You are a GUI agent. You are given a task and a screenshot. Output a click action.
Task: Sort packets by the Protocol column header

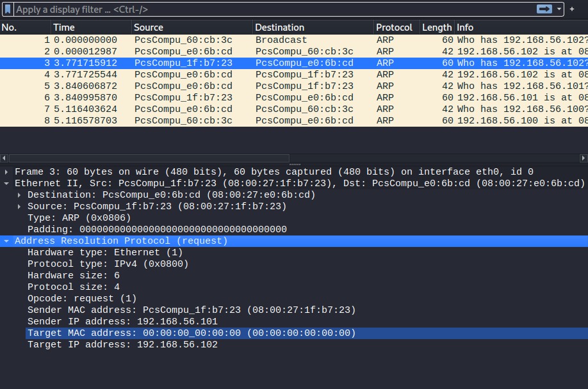pos(396,28)
